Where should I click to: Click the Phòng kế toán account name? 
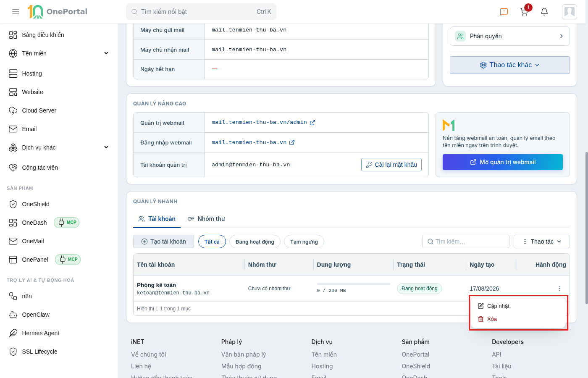(156, 285)
